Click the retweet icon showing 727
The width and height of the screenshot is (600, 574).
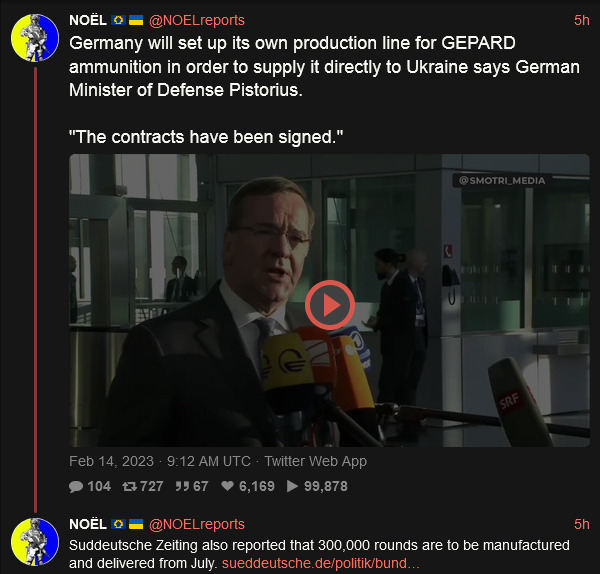pos(129,486)
